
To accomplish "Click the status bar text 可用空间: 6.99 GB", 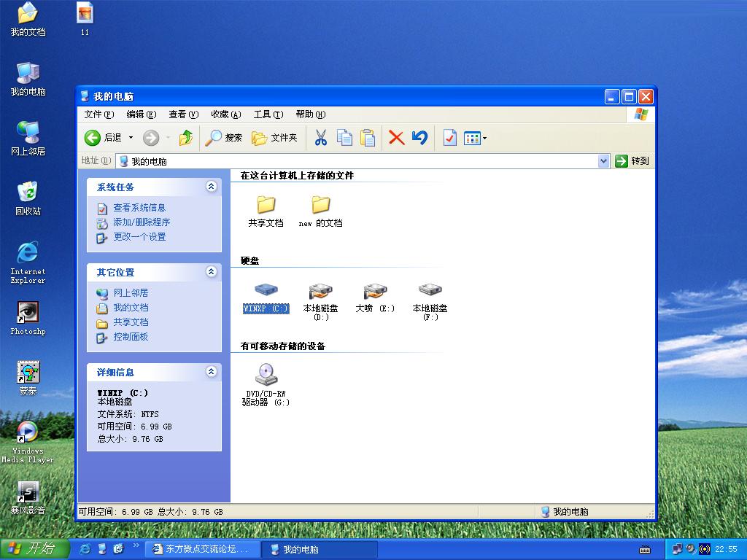I will tap(116, 511).
